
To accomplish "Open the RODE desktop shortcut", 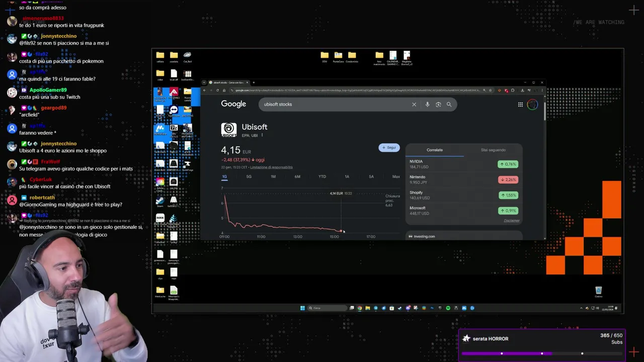I will tap(160, 219).
